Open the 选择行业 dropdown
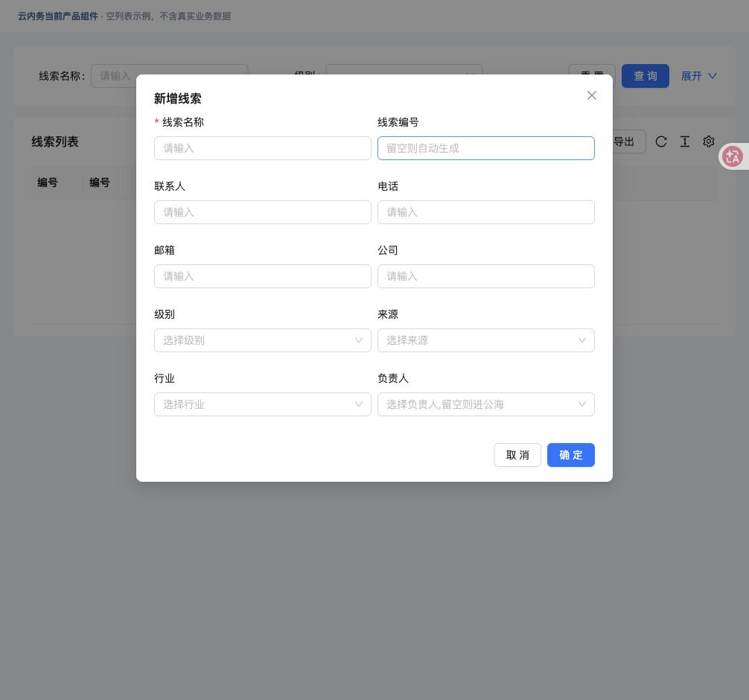This screenshot has height=700, width=749. [262, 404]
